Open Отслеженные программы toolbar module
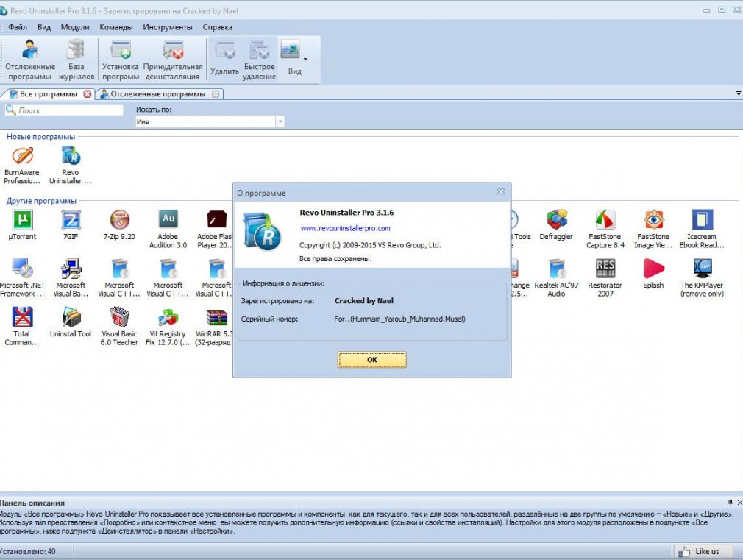The image size is (743, 560). tap(30, 60)
